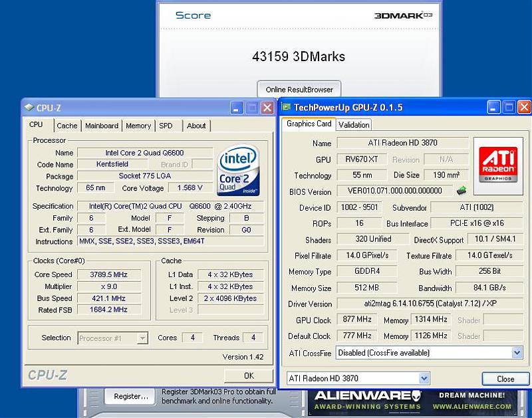Click the GPU-Z title bar icon
This screenshot has width=532, height=418.
[x=287, y=107]
